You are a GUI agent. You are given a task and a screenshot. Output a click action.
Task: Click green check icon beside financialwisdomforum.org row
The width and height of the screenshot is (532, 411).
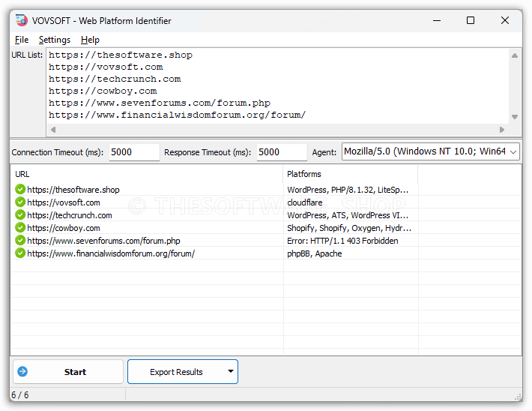pyautogui.click(x=20, y=253)
